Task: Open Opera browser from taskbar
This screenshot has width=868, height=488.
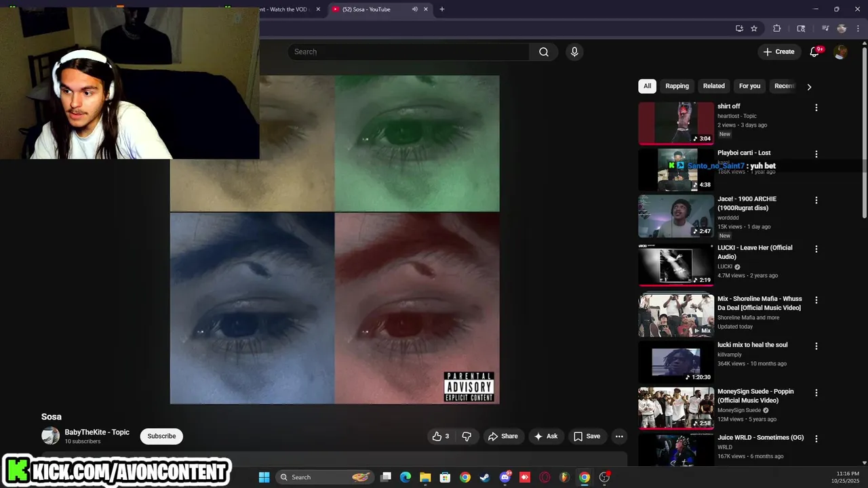Action: 545,477
